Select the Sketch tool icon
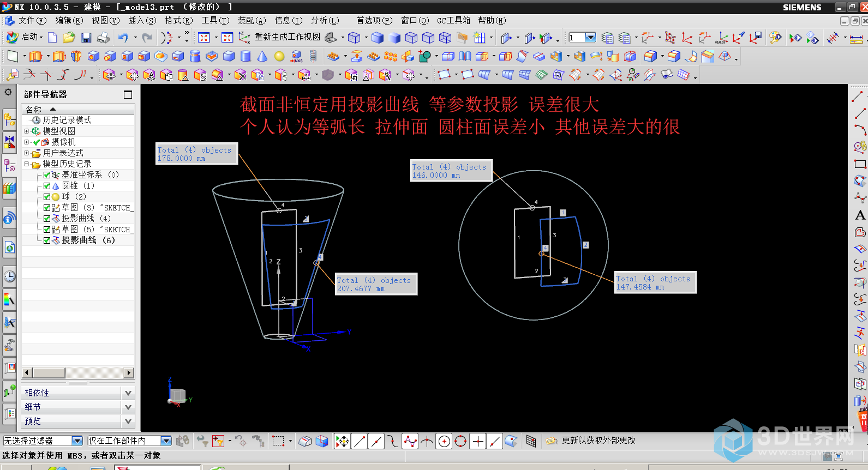 (12, 56)
